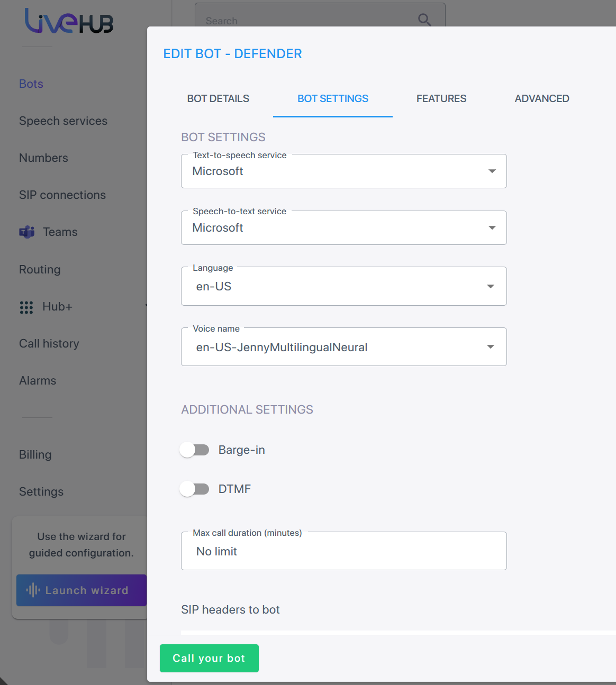Click the waveform icon on Launch wizard
The image size is (616, 685).
click(x=33, y=590)
